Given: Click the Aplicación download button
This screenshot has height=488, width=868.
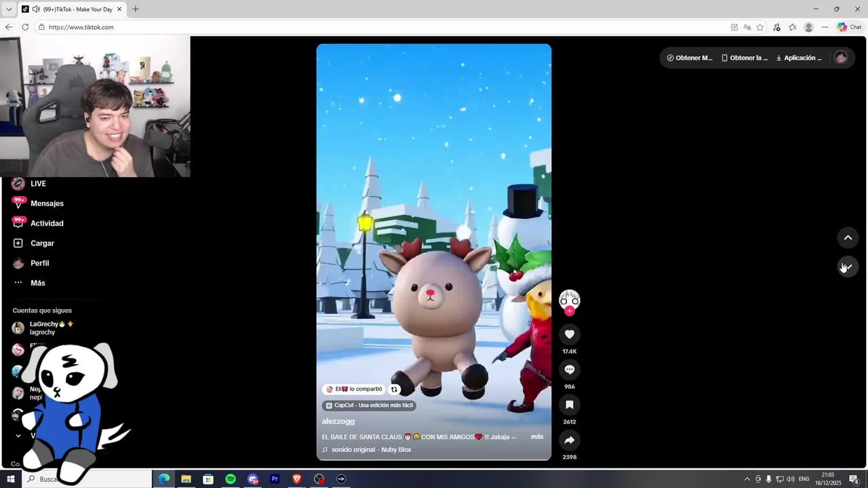Looking at the screenshot, I should pos(799,58).
